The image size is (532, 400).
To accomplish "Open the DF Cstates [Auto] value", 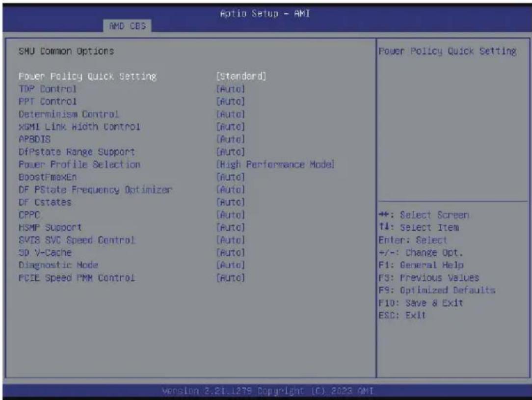I will (x=230, y=202).
